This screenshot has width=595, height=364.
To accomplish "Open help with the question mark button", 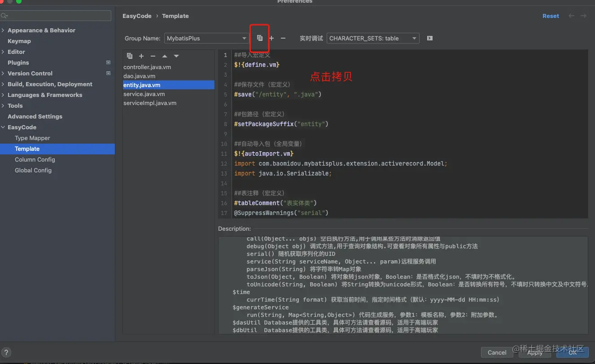I will 6,353.
